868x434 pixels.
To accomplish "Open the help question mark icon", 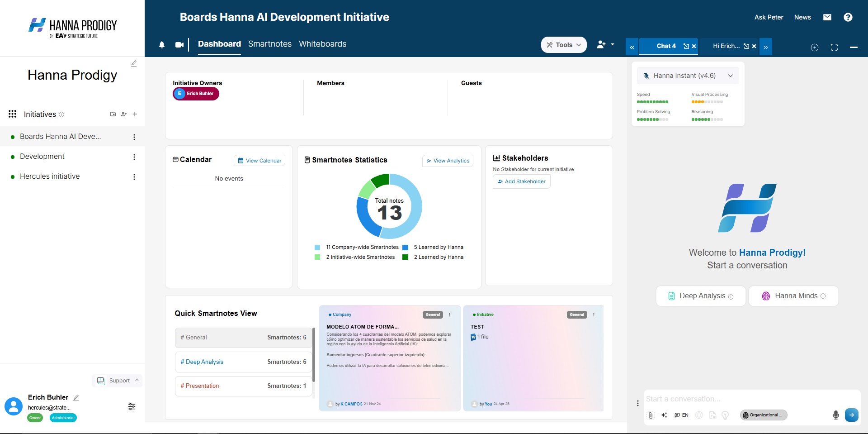I will (x=848, y=17).
